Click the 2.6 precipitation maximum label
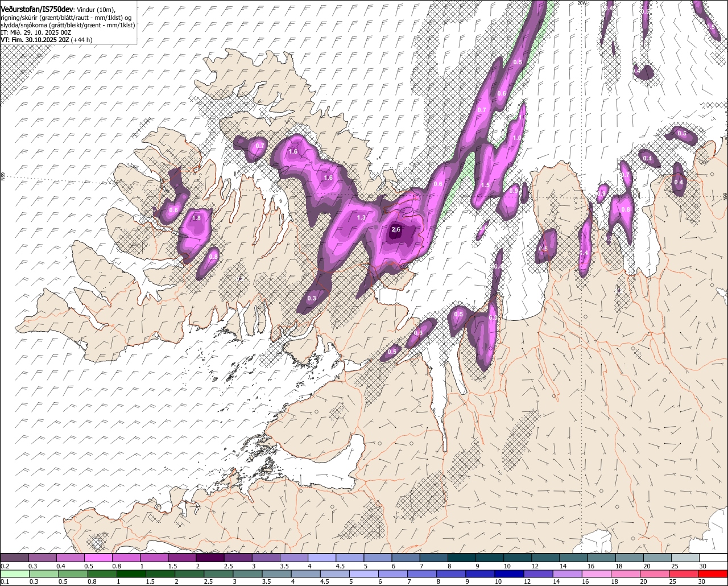The image size is (728, 586). [396, 230]
